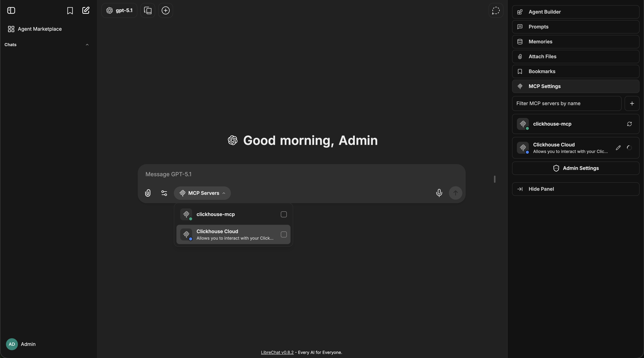The height and width of the screenshot is (358, 644).
Task: Refresh the clickhouse-mcp server
Action: [629, 124]
